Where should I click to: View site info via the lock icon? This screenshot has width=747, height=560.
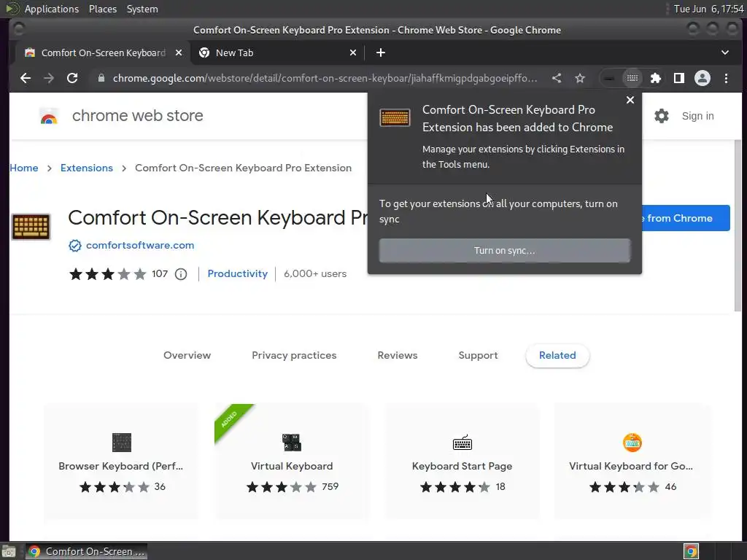pyautogui.click(x=101, y=78)
